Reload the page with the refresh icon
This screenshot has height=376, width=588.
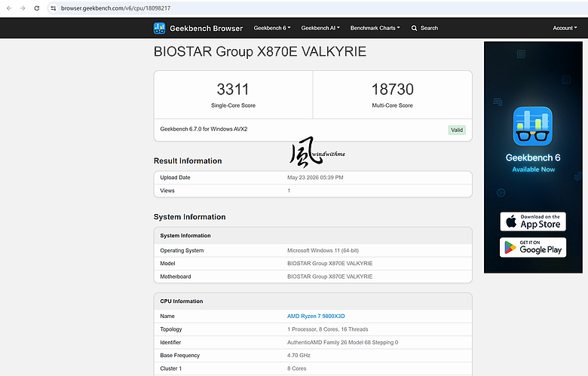[37, 8]
